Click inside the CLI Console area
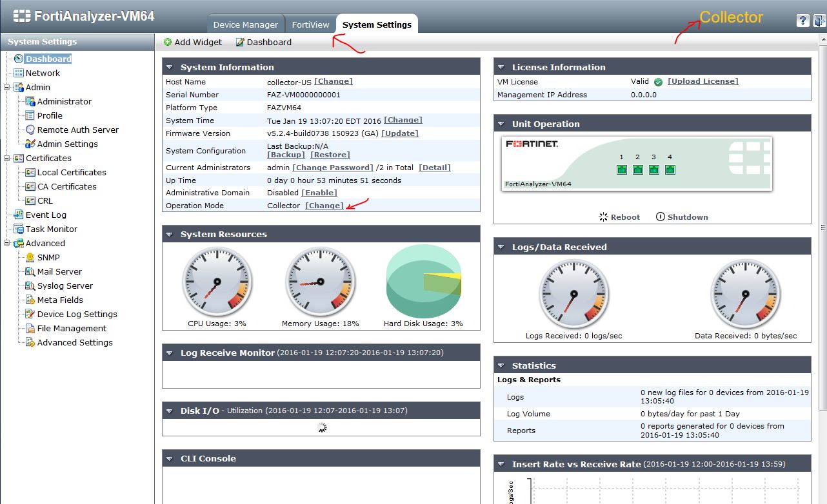 point(321,485)
